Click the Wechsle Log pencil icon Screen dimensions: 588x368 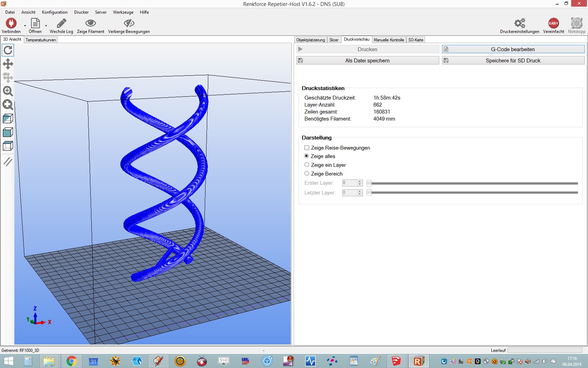click(61, 23)
